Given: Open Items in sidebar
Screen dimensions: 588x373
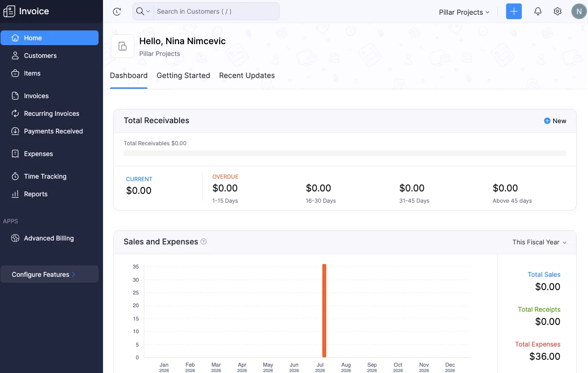Looking at the screenshot, I should [50, 73].
